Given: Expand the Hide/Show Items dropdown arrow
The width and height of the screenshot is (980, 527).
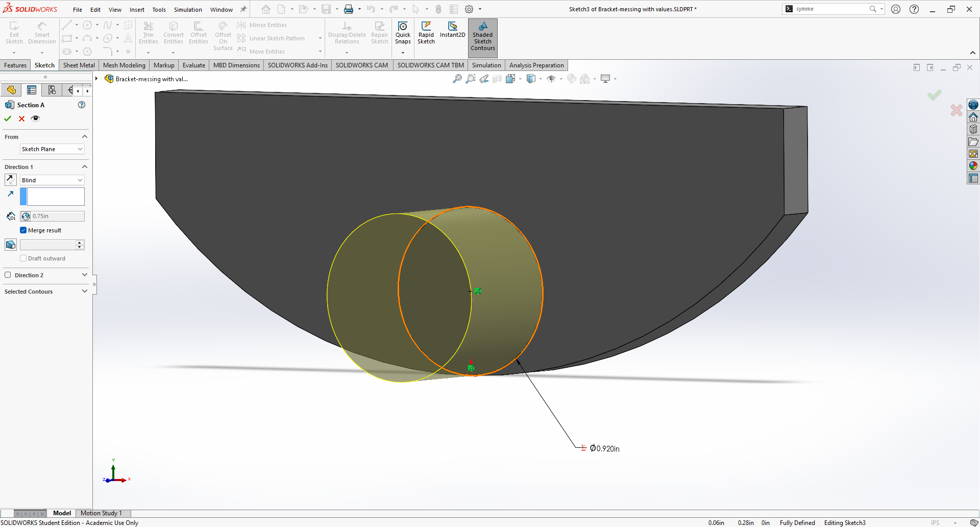Looking at the screenshot, I should tap(561, 79).
